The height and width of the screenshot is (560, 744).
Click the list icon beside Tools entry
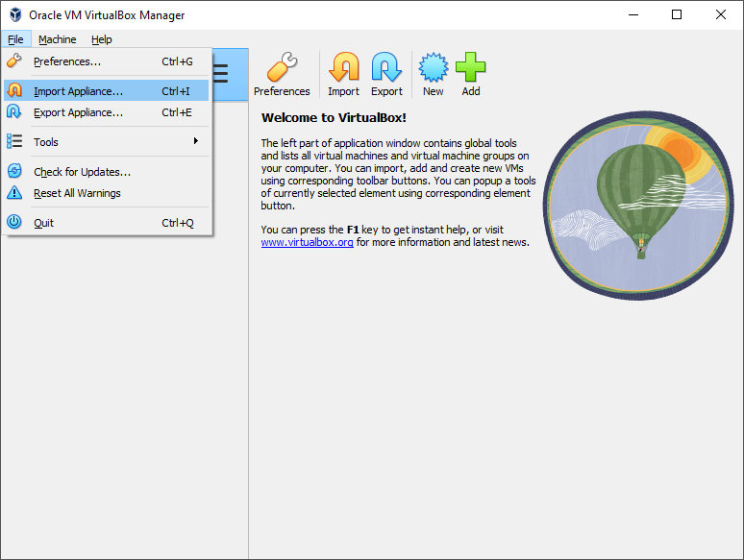tap(14, 141)
